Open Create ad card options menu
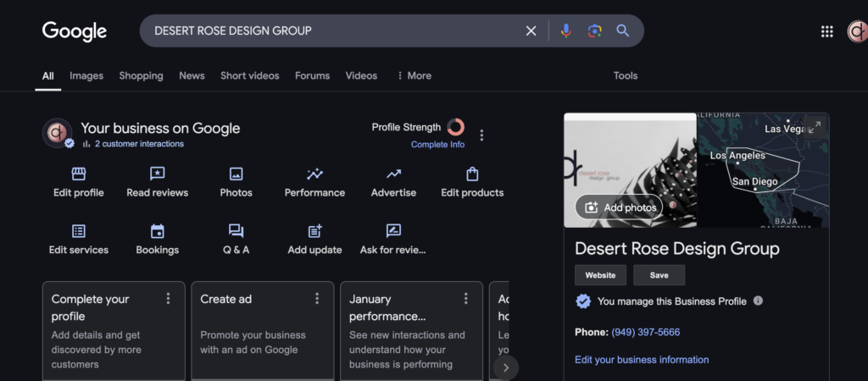Image resolution: width=868 pixels, height=381 pixels. coord(317,299)
